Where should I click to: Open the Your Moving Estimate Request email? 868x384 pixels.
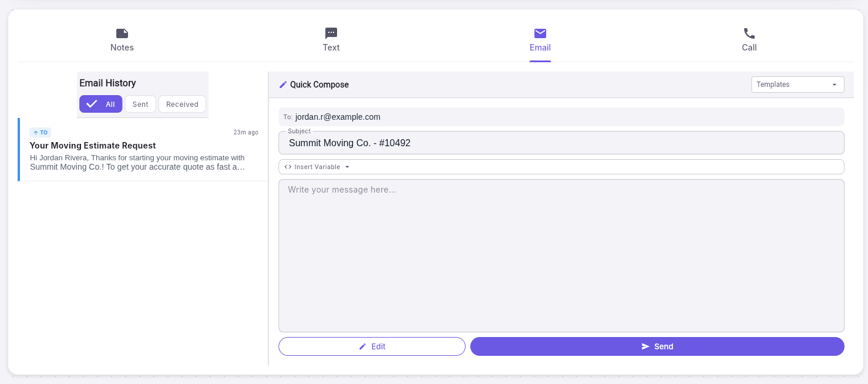coord(144,150)
